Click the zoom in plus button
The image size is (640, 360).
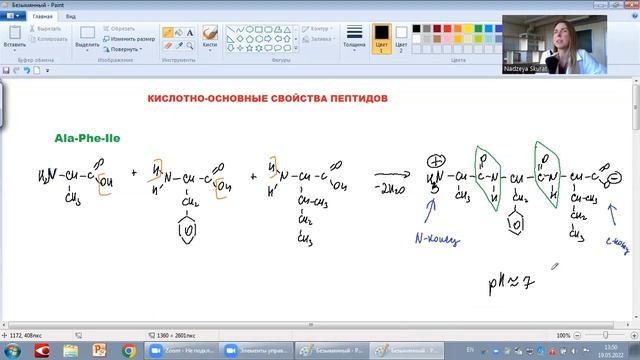(x=634, y=335)
